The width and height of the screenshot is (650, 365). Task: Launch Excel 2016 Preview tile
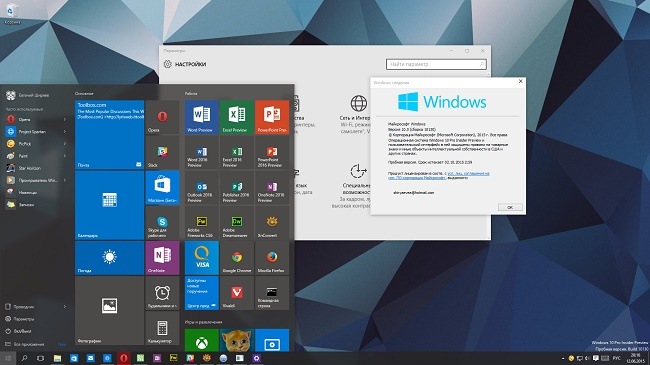pyautogui.click(x=237, y=152)
